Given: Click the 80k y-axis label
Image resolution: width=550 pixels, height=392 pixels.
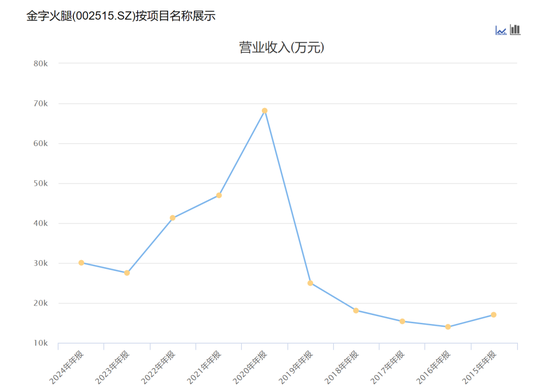Looking at the screenshot, I should 40,63.
